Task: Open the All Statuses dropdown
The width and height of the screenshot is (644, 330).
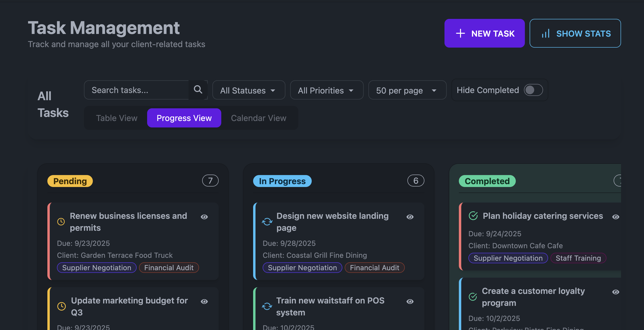Action: pyautogui.click(x=249, y=90)
